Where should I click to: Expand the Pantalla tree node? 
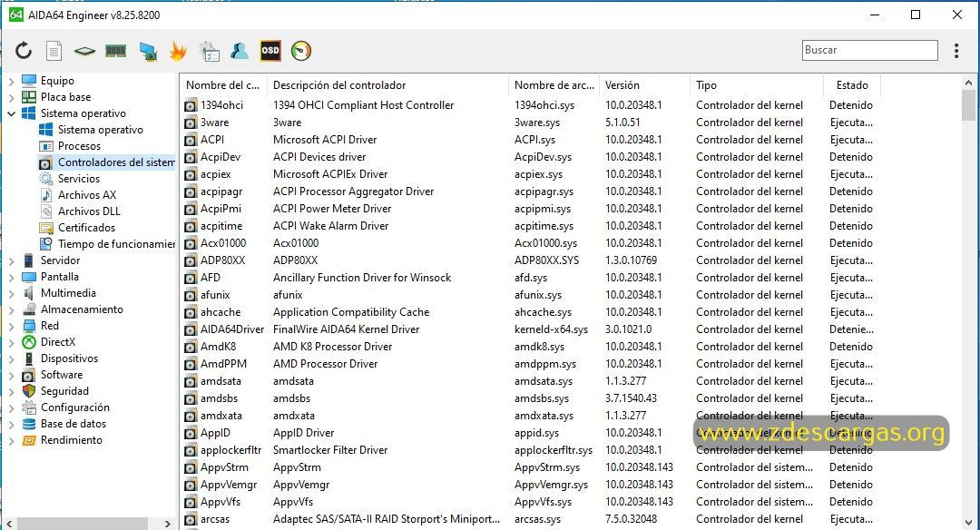click(x=11, y=277)
